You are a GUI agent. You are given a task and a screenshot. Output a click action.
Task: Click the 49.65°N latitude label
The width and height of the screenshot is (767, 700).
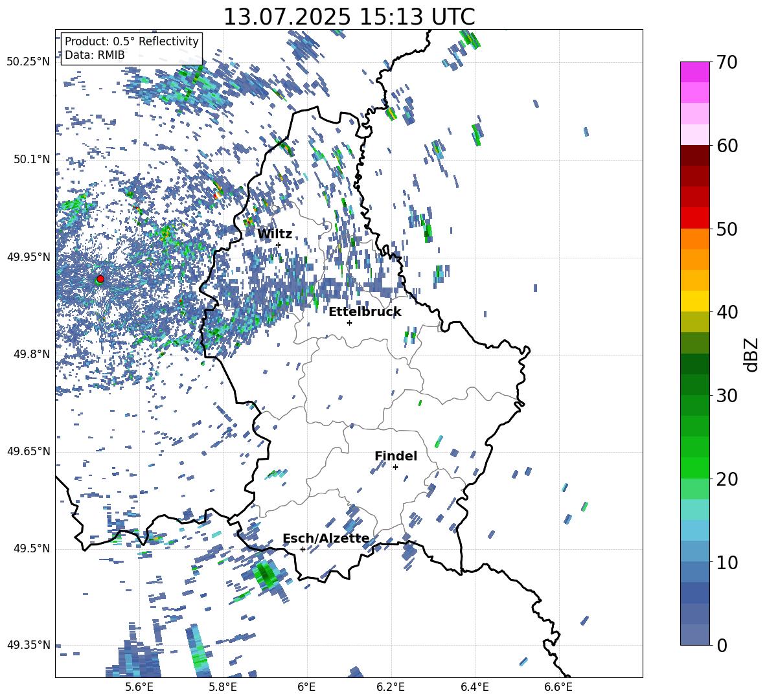[29, 451]
